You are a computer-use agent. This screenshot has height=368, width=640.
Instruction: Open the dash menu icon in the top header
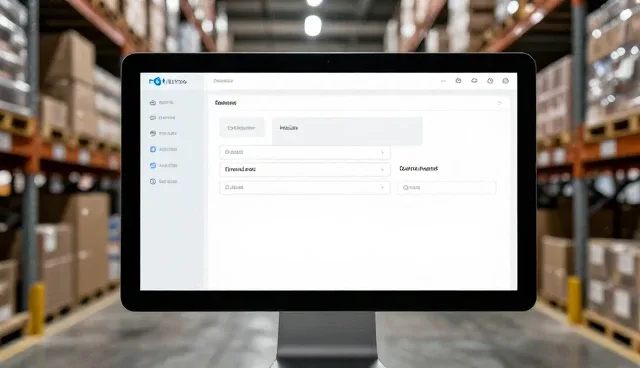click(x=443, y=81)
